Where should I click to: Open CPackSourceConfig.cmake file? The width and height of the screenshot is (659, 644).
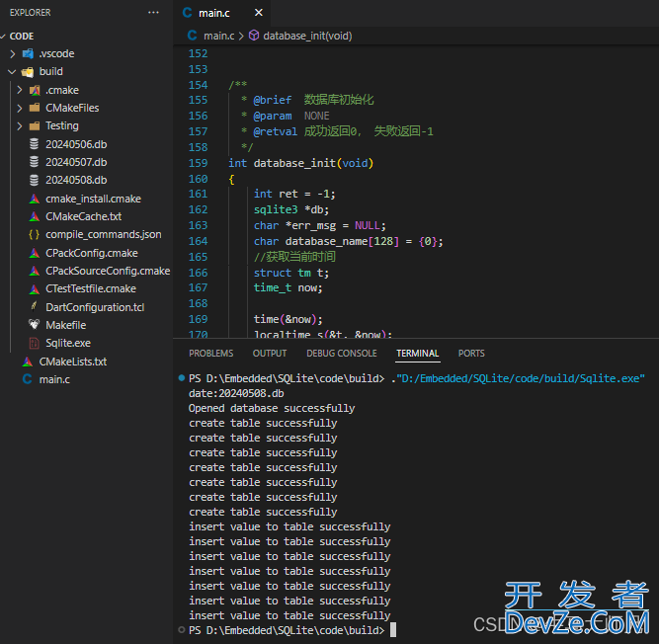pyautogui.click(x=108, y=271)
